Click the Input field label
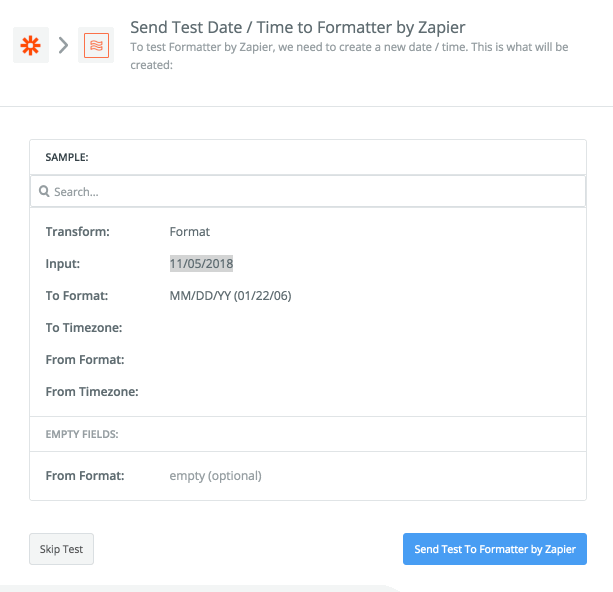Screen dimensions: 613x592 click(x=63, y=264)
